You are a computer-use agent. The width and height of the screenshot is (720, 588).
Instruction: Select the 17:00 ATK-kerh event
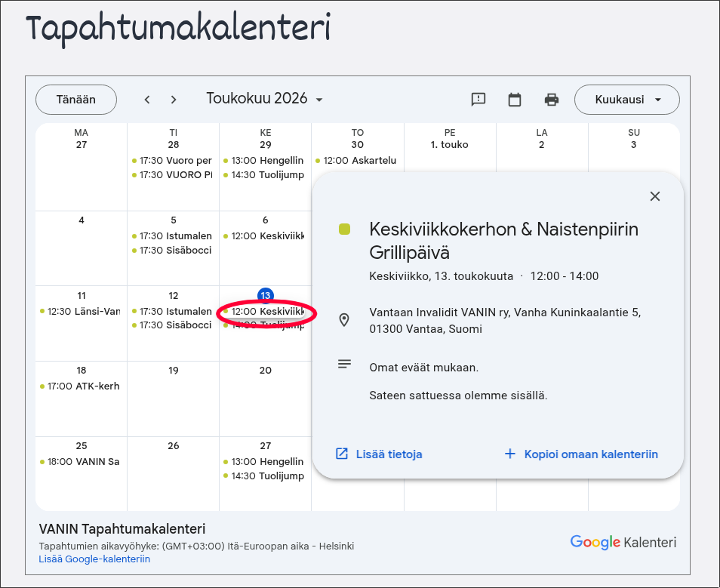(x=82, y=386)
